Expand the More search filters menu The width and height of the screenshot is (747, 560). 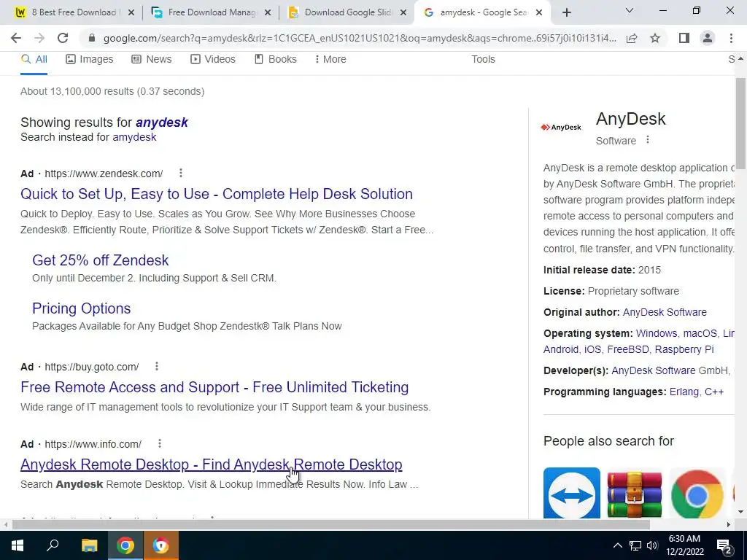pos(330,60)
